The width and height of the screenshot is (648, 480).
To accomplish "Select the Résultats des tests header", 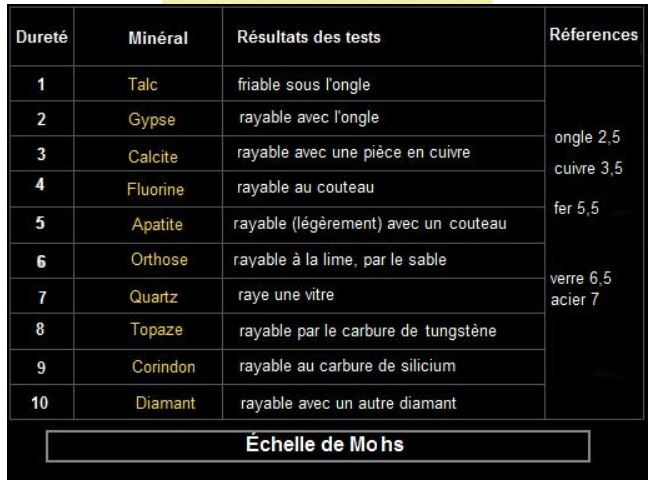I will pyautogui.click(x=309, y=39).
